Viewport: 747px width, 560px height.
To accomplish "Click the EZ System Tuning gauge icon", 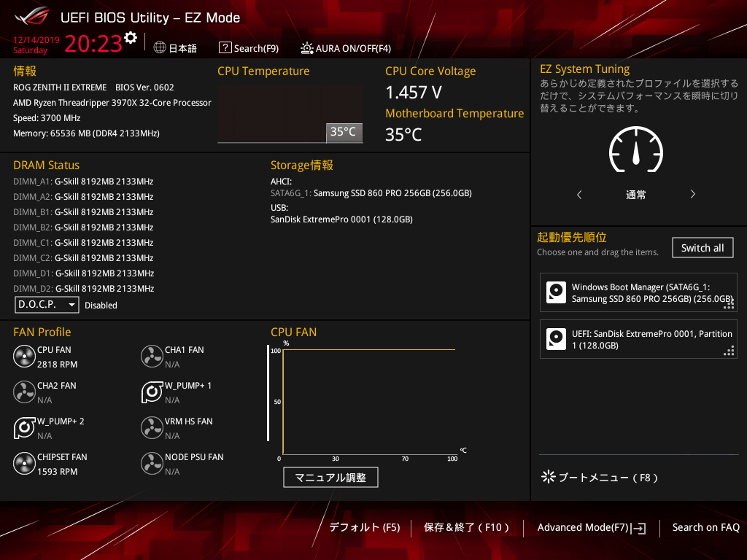I will [636, 149].
